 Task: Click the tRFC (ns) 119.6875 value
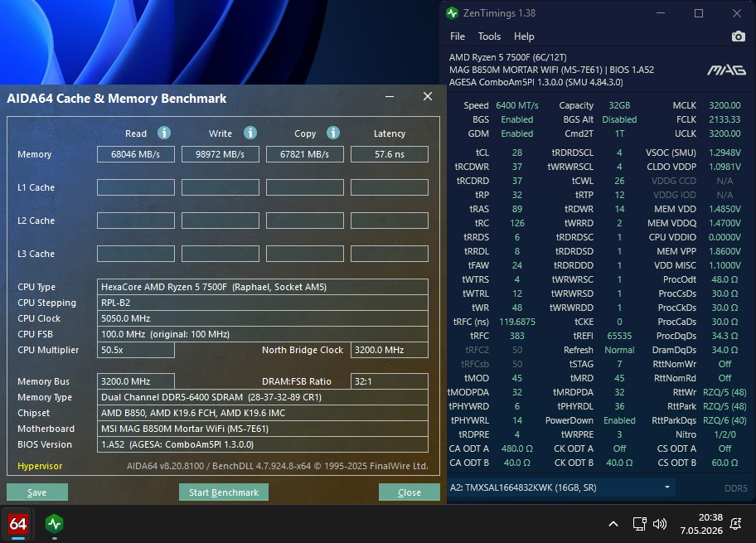(x=517, y=322)
